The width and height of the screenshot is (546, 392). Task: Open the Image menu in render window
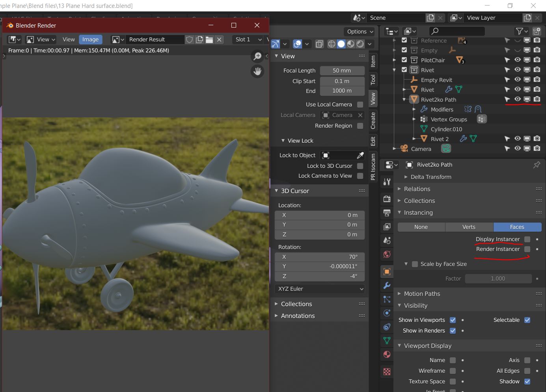pyautogui.click(x=90, y=39)
